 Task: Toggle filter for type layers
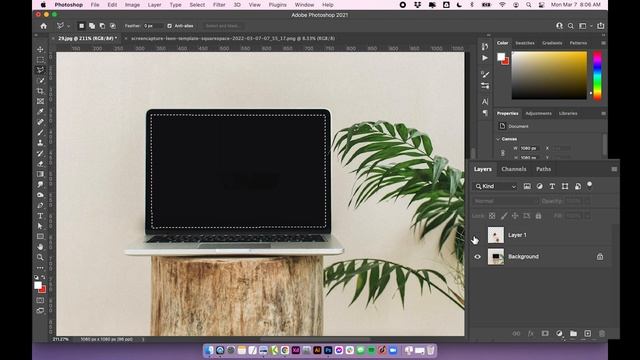pyautogui.click(x=552, y=186)
